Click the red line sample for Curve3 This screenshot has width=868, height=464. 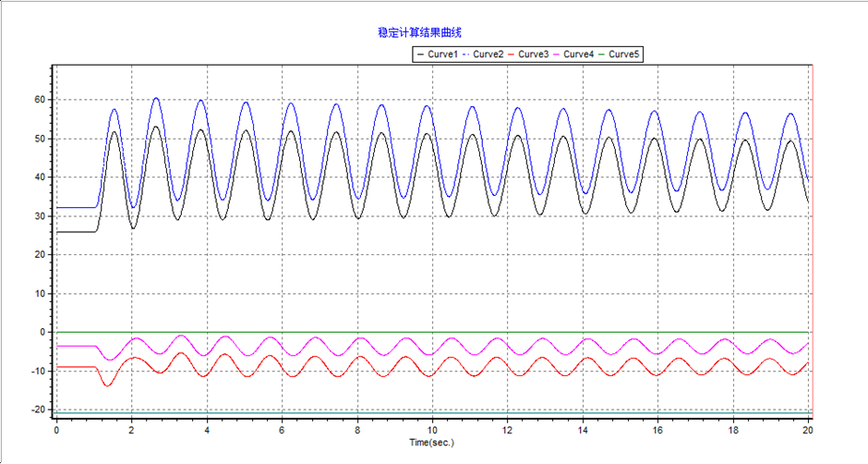click(511, 55)
